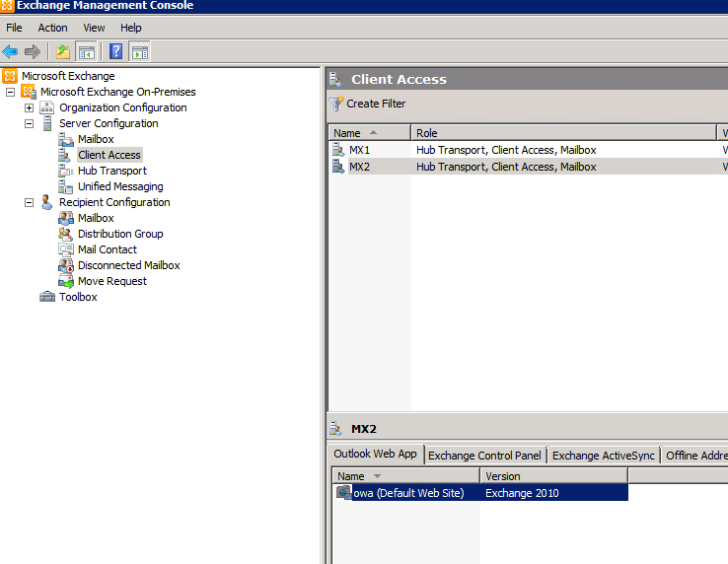This screenshot has width=728, height=564.
Task: Click the MX1 server row icon
Action: 338,150
